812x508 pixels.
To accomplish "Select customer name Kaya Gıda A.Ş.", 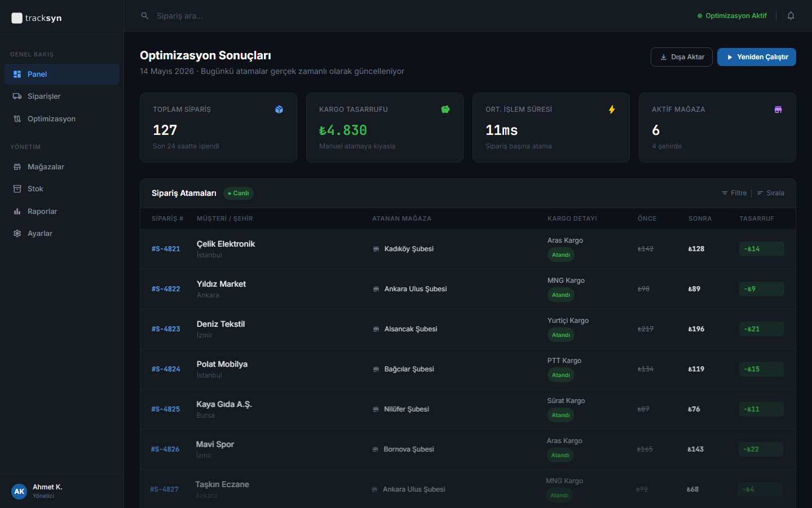I will [x=224, y=404].
